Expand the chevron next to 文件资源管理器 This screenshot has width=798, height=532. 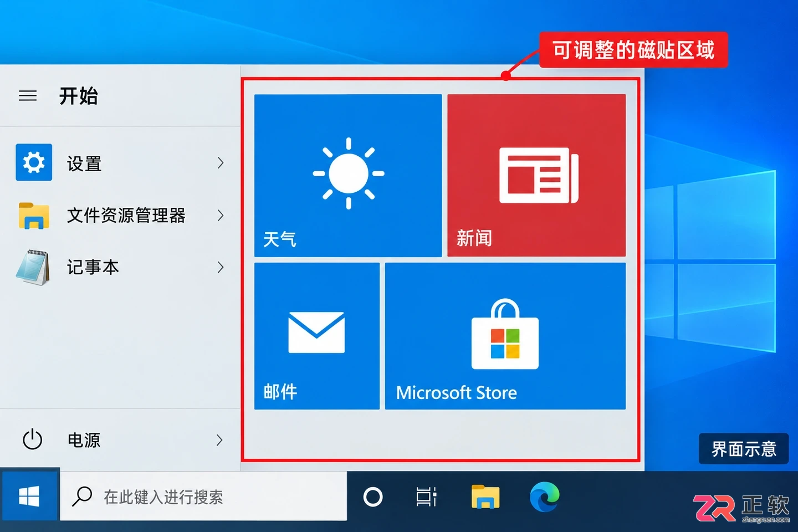tap(221, 215)
